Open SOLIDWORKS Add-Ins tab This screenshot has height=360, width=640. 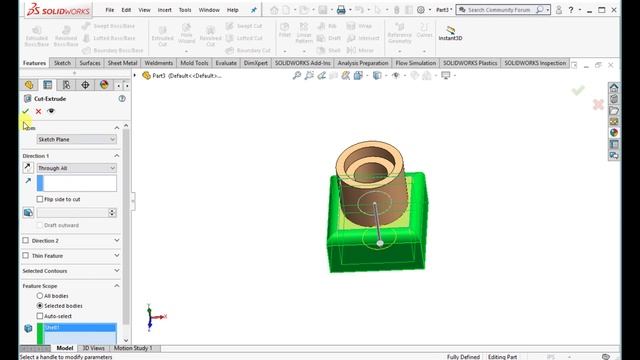click(x=302, y=63)
